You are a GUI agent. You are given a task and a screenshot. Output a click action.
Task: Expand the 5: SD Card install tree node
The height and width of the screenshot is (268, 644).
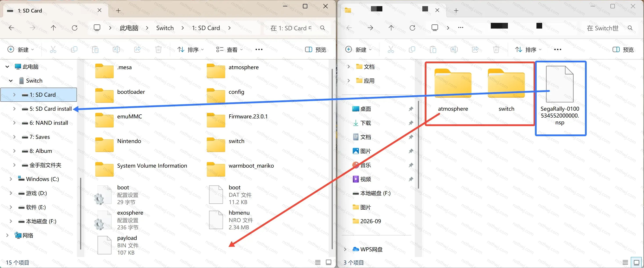click(14, 109)
